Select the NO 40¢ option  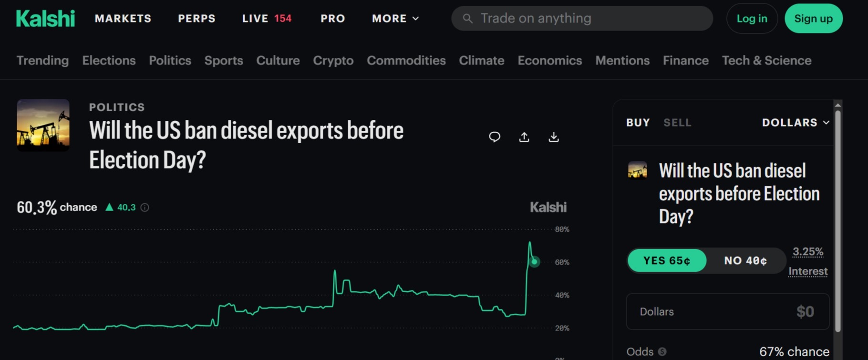pyautogui.click(x=745, y=261)
